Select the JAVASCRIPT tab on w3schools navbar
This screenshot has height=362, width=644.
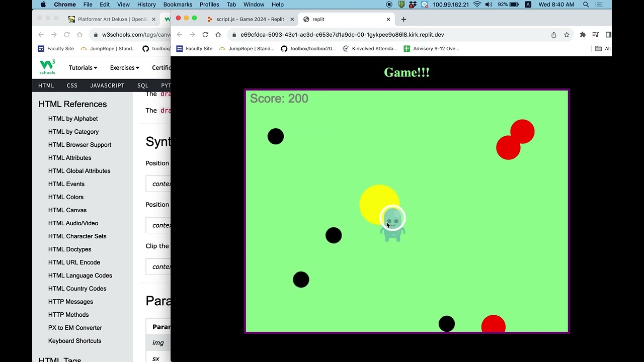107,85
